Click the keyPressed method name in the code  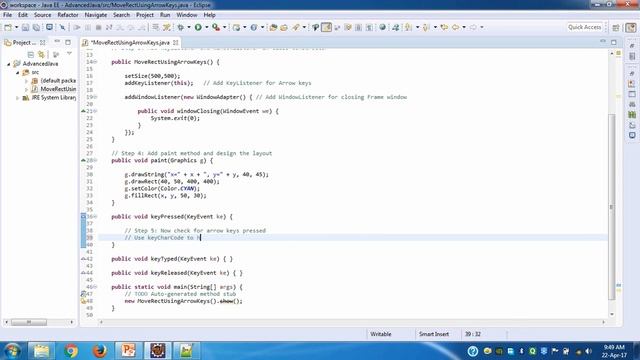point(167,216)
